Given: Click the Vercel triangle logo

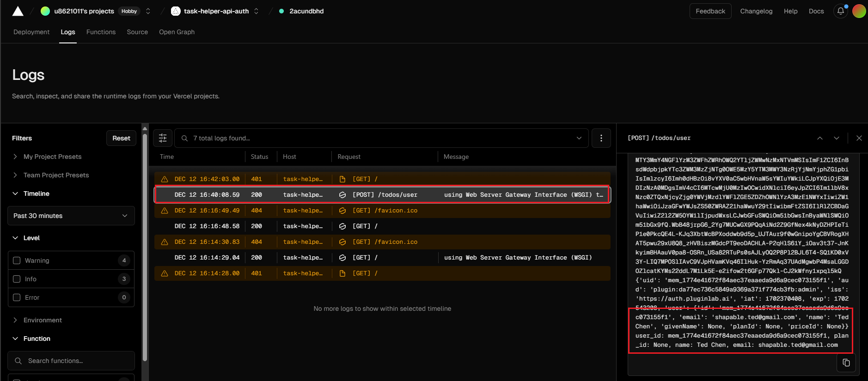Looking at the screenshot, I should (18, 11).
